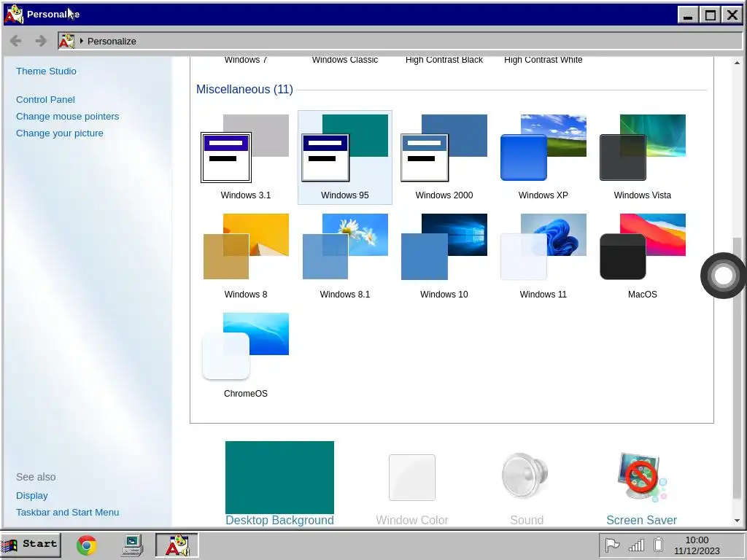Apply the ChromeOS theme
This screenshot has width=747, height=560.
click(x=245, y=356)
